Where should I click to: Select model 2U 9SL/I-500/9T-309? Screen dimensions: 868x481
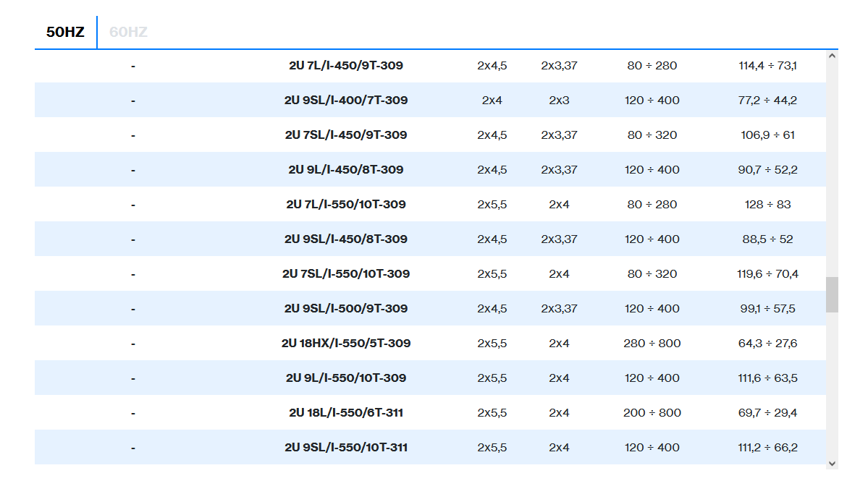coord(345,309)
